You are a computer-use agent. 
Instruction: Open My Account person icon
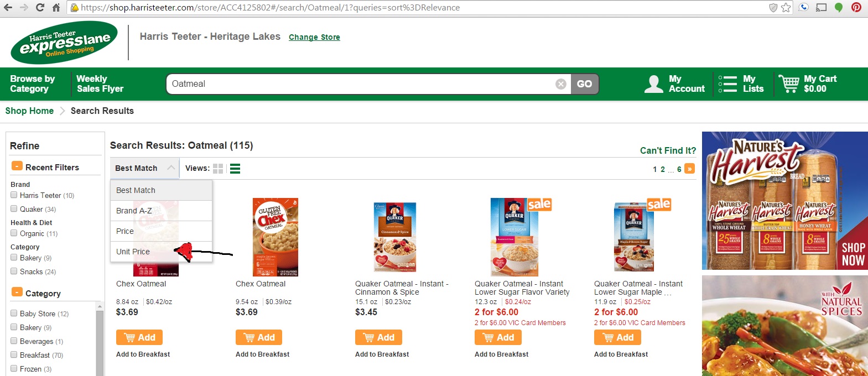654,84
